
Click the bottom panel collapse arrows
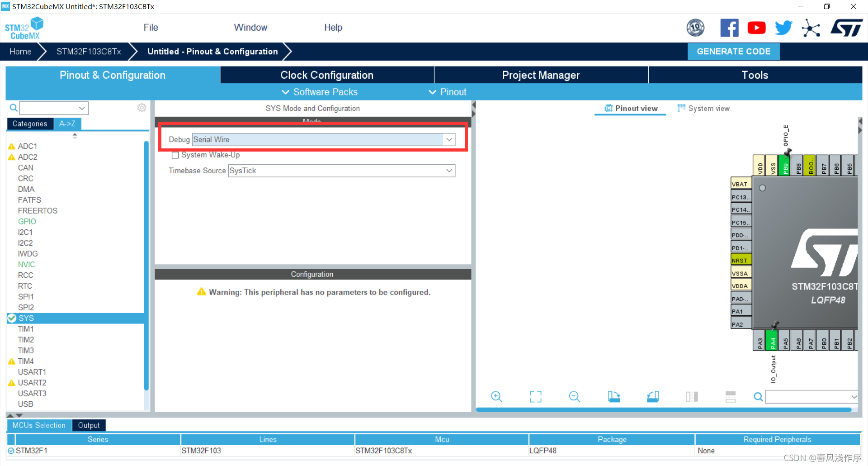[x=14, y=415]
